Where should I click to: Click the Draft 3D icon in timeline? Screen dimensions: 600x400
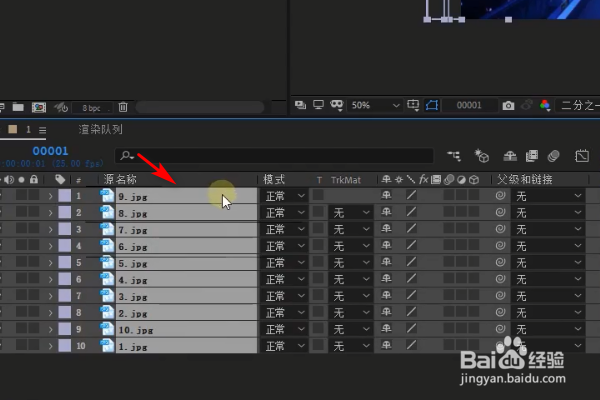(x=482, y=156)
